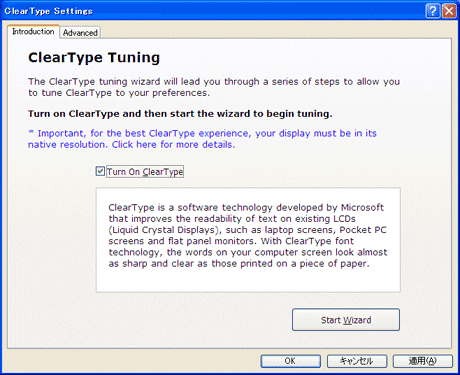Click the 適用(A) apply button
This screenshot has width=460, height=375.
[423, 361]
